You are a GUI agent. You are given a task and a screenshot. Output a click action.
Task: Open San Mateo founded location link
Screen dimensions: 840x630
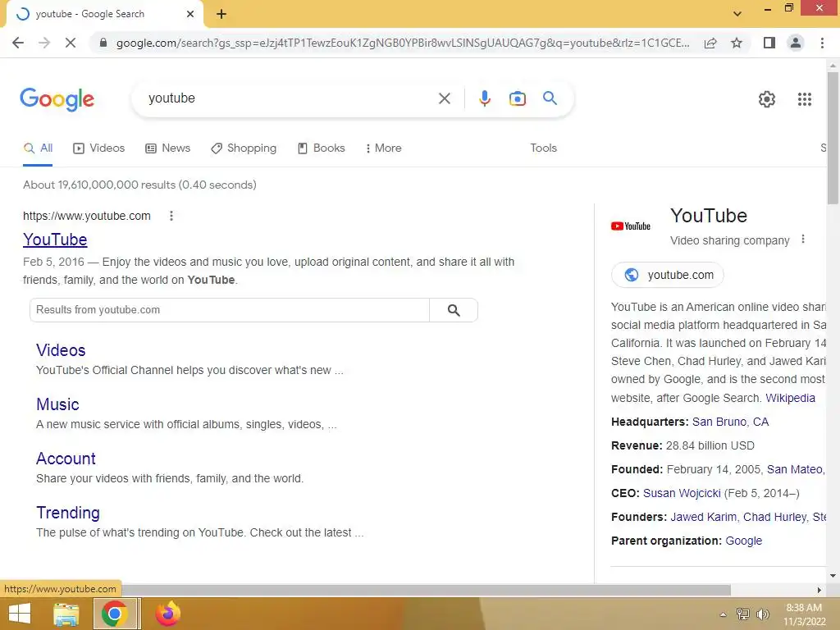pyautogui.click(x=796, y=469)
